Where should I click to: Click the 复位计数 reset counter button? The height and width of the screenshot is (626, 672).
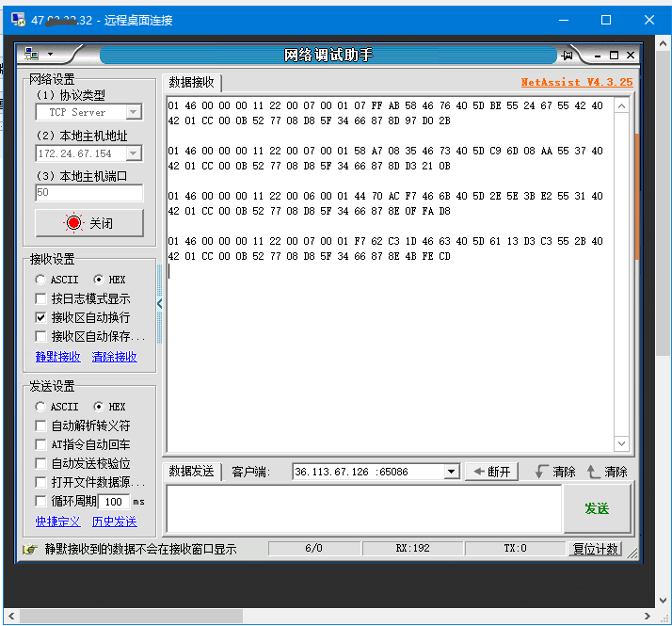595,549
